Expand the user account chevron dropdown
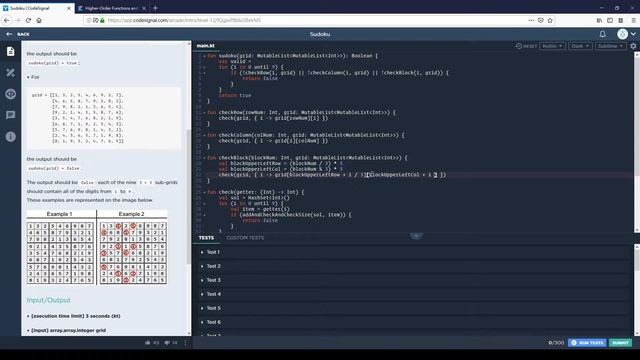This screenshot has width=640, height=360. point(633,34)
